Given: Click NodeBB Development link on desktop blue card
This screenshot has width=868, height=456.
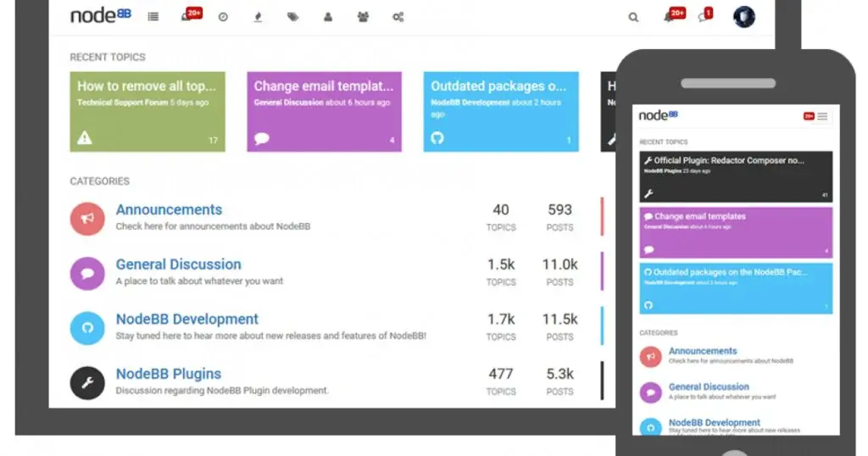Looking at the screenshot, I should 470,103.
